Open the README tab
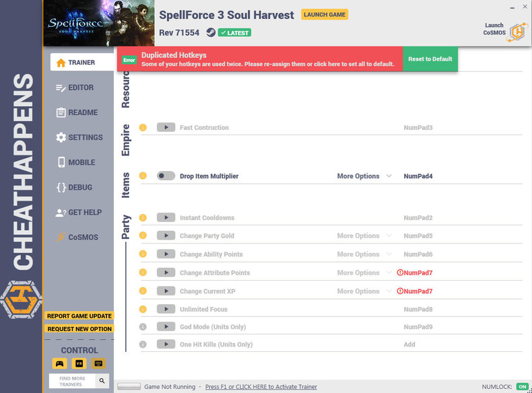The image size is (532, 393). (77, 112)
